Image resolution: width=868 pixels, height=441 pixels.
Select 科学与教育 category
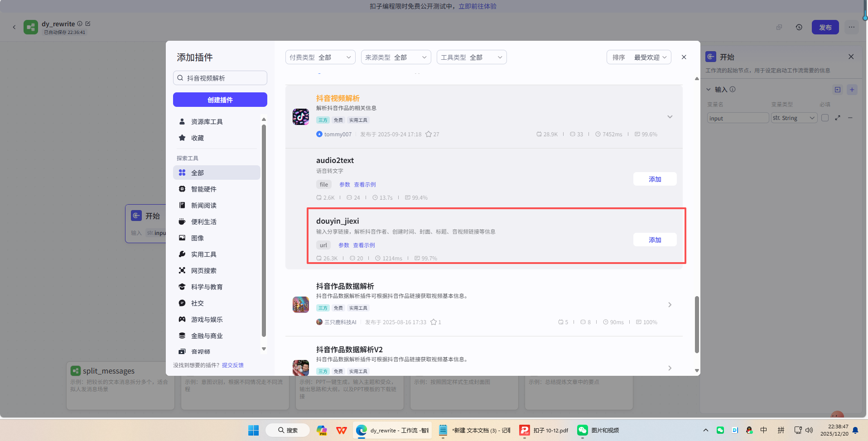click(217, 287)
